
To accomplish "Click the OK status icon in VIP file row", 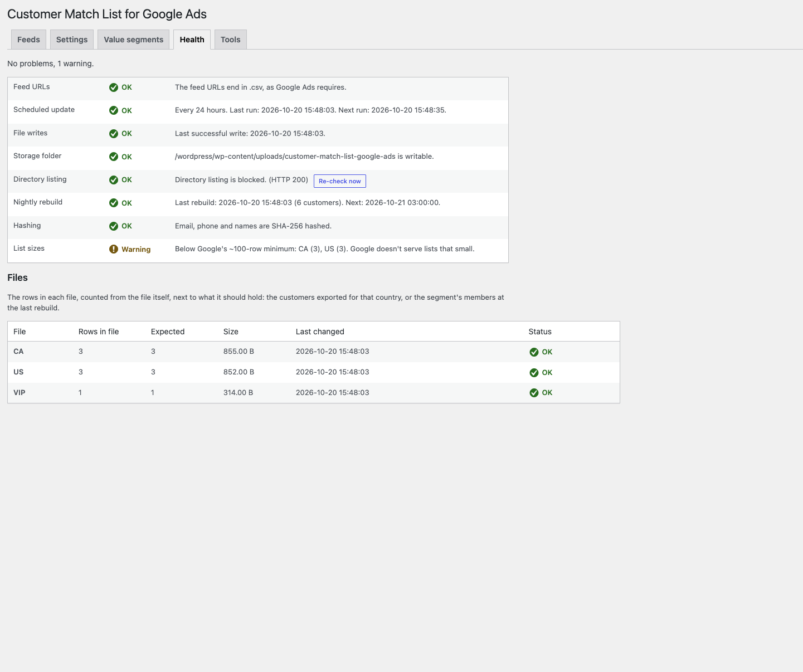I will (x=534, y=393).
